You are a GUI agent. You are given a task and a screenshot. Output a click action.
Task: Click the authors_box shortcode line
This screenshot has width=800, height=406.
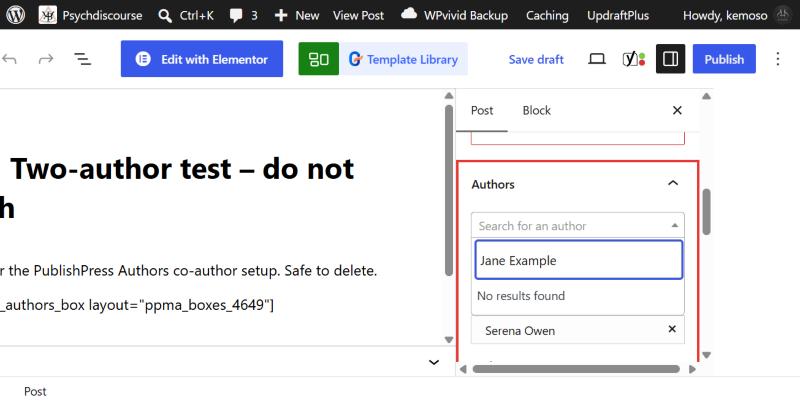pyautogui.click(x=137, y=305)
